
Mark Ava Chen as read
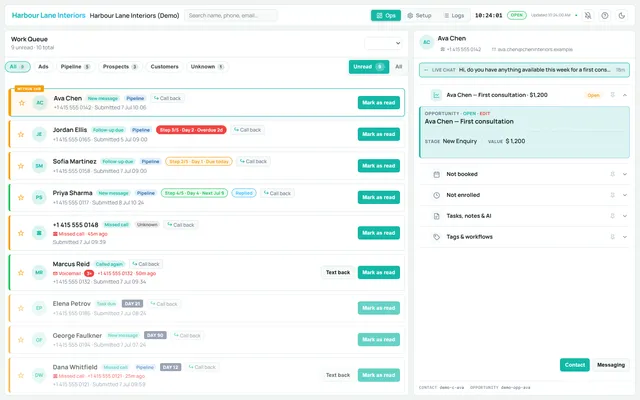pyautogui.click(x=379, y=103)
